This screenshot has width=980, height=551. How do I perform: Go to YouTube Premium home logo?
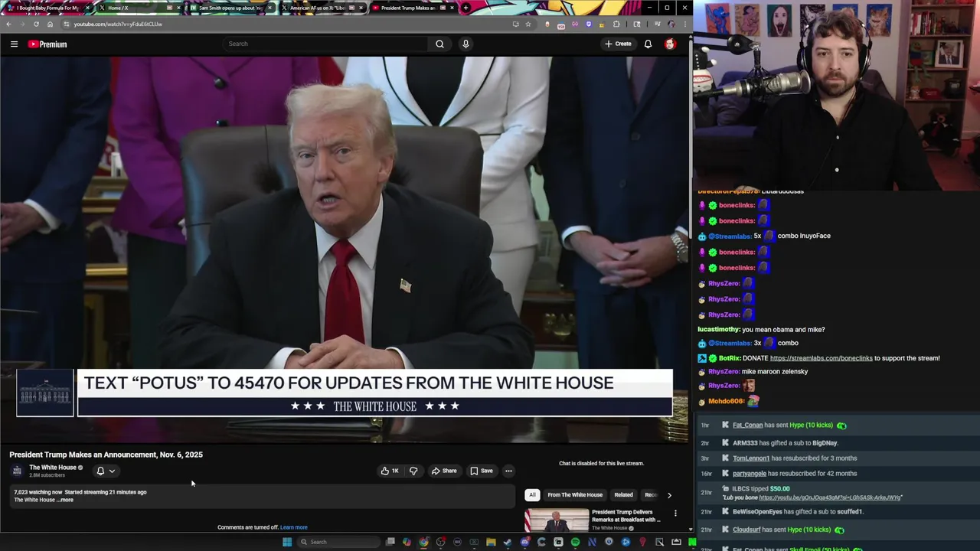47,44
